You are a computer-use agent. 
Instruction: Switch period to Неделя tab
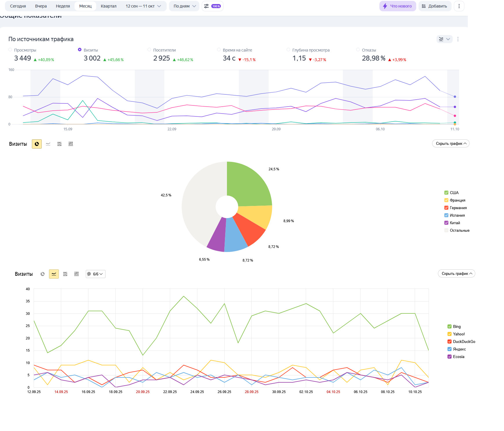click(63, 6)
